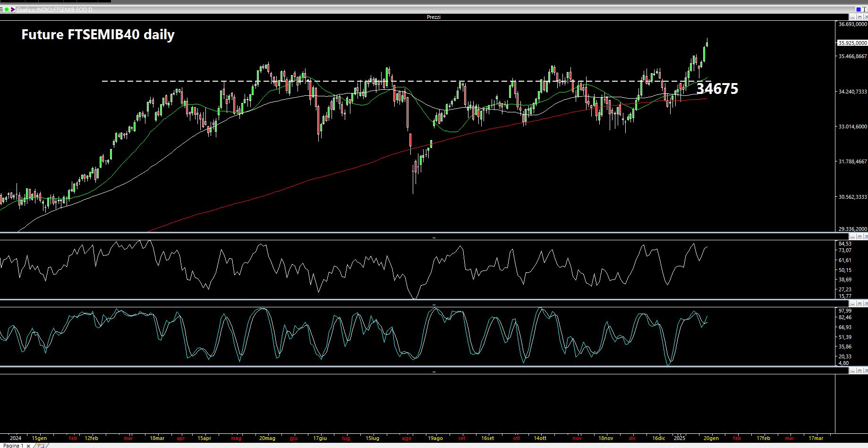Click the 30.562,3333 price axis label
868x448 pixels.
coord(853,197)
